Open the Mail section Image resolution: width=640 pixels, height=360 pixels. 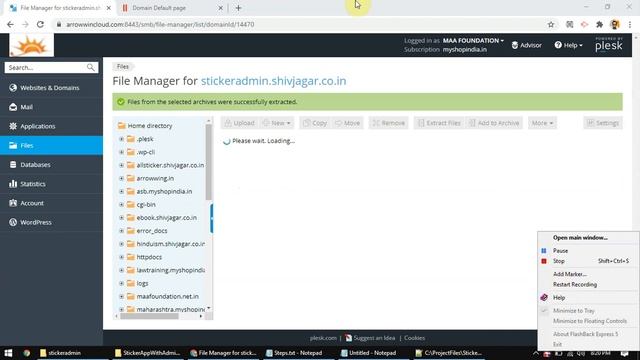[x=51, y=107]
